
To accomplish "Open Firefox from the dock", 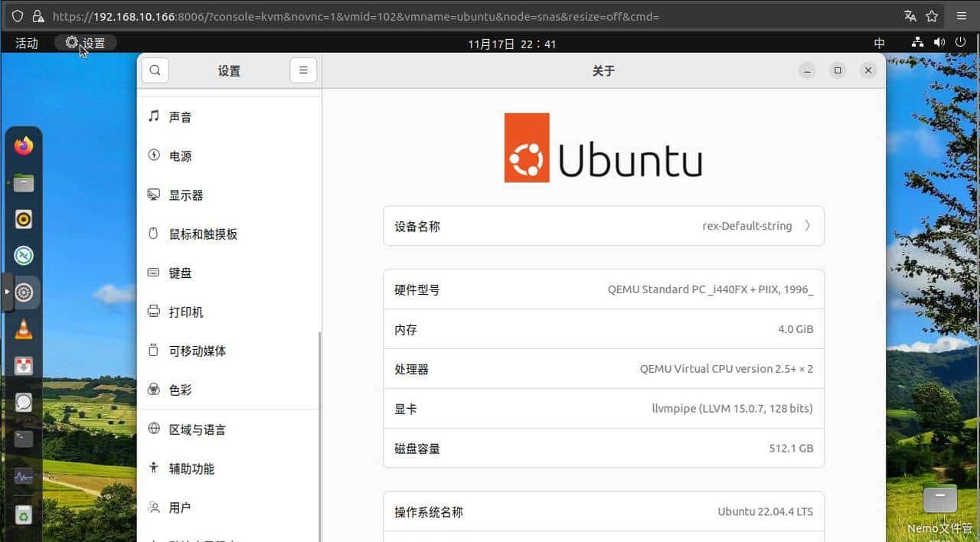I will pyautogui.click(x=23, y=145).
